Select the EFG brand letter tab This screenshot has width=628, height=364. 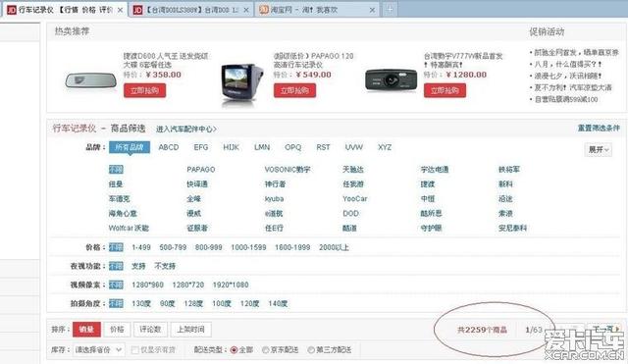pos(201,147)
